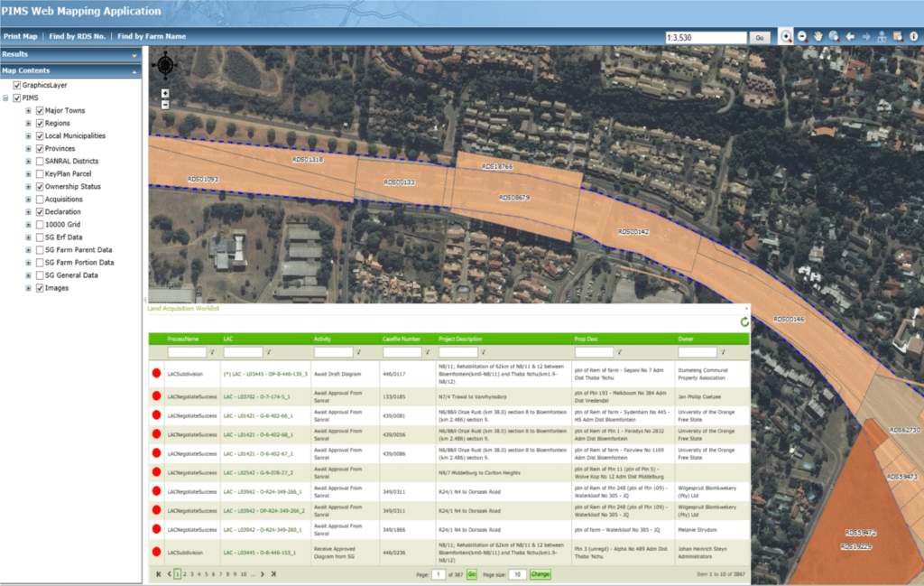Go to worklist page 5
Image resolution: width=924 pixels, height=586 pixels.
(207, 574)
